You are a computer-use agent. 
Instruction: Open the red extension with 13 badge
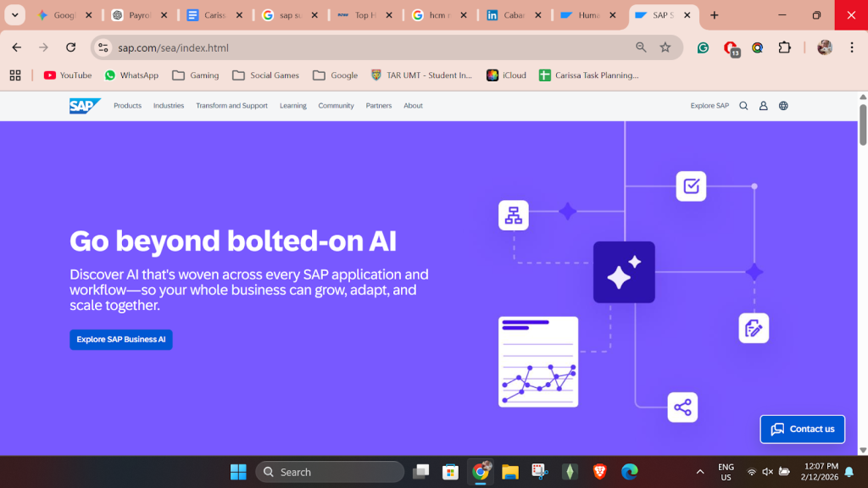[732, 48]
